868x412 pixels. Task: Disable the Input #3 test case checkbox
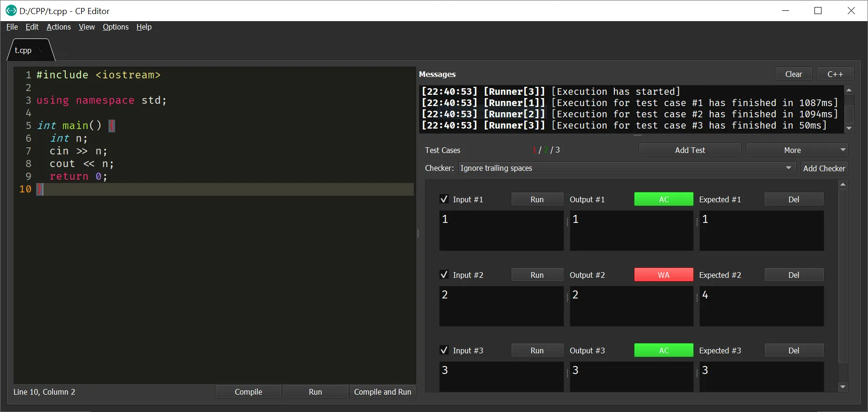point(444,351)
